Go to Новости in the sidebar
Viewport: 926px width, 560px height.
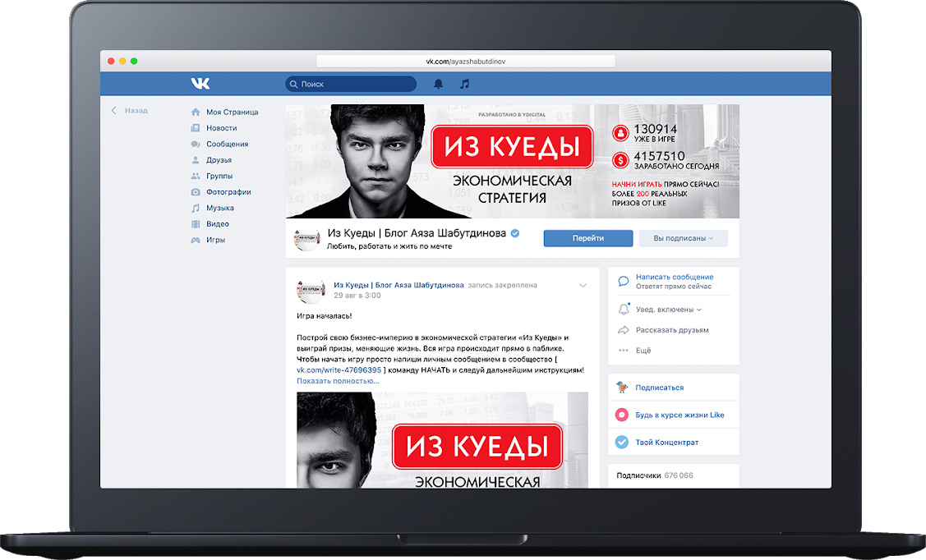click(222, 128)
